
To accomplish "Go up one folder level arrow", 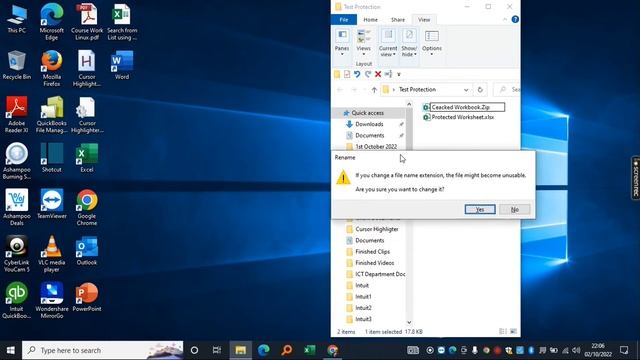I will [374, 90].
